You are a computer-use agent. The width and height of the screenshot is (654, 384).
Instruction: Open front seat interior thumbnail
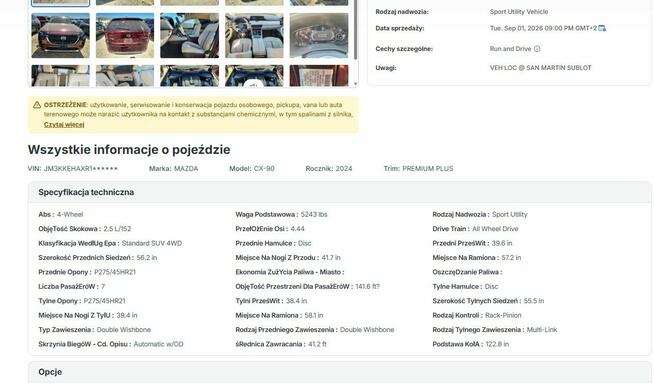point(189,35)
